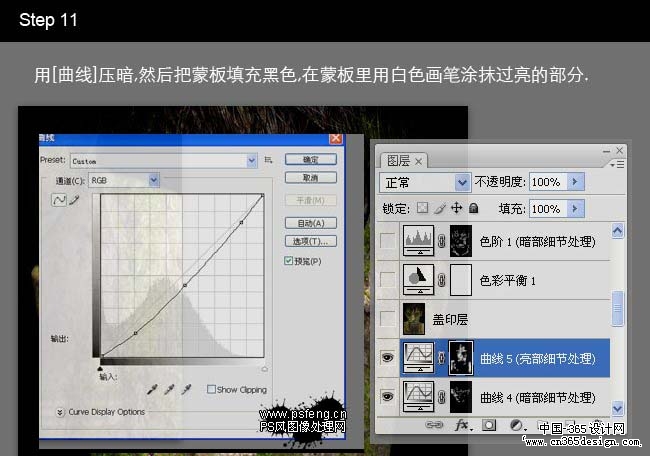Image resolution: width=650 pixels, height=456 pixels.
Task: Hide the 曲线 4 layer eye icon
Action: click(388, 396)
